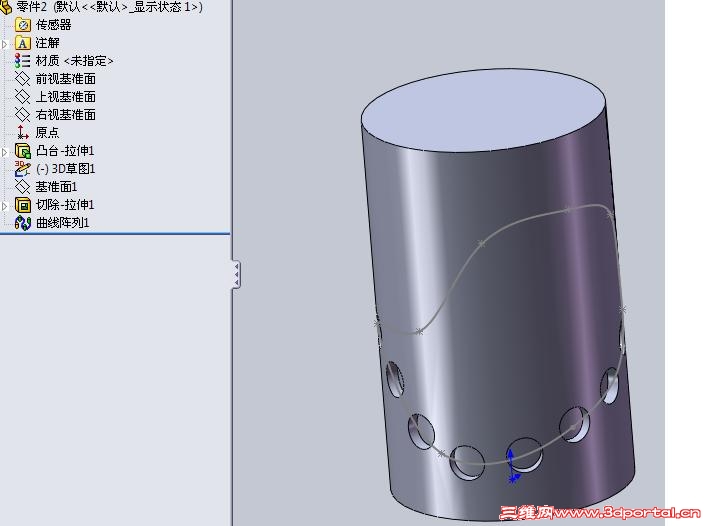Click the 原点 origin icon
The height and width of the screenshot is (526, 720).
point(22,132)
